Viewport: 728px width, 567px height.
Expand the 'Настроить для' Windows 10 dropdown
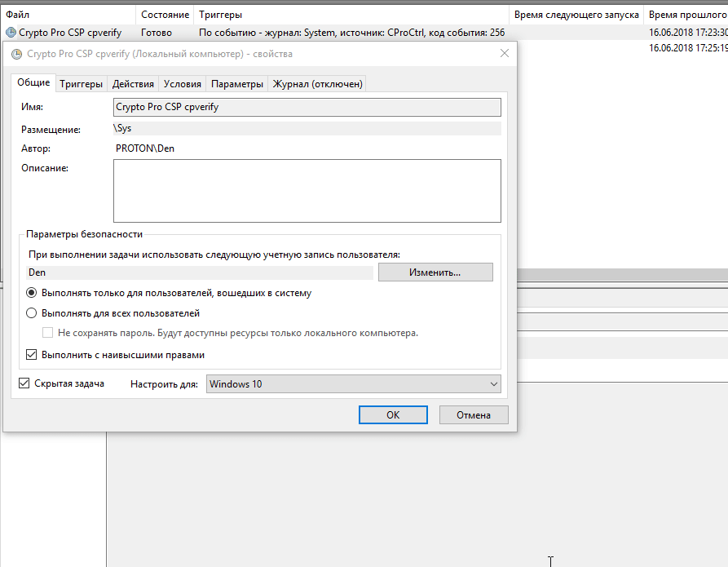[353, 384]
